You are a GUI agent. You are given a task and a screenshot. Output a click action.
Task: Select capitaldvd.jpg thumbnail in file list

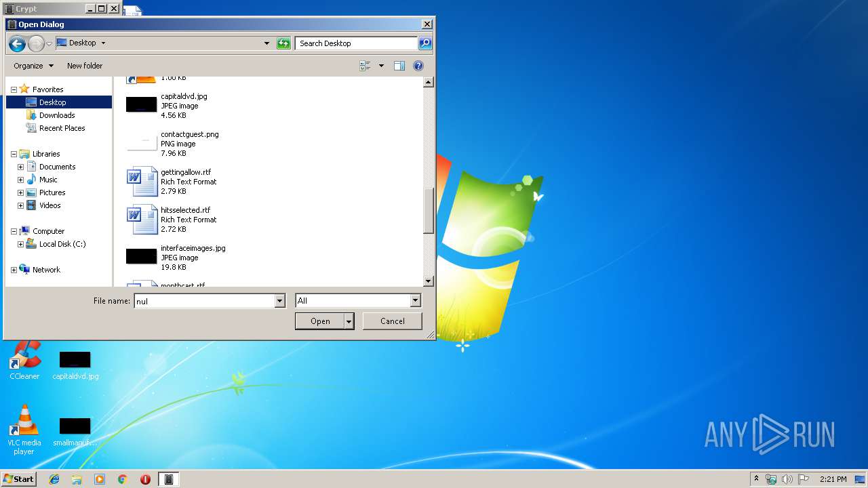point(141,104)
